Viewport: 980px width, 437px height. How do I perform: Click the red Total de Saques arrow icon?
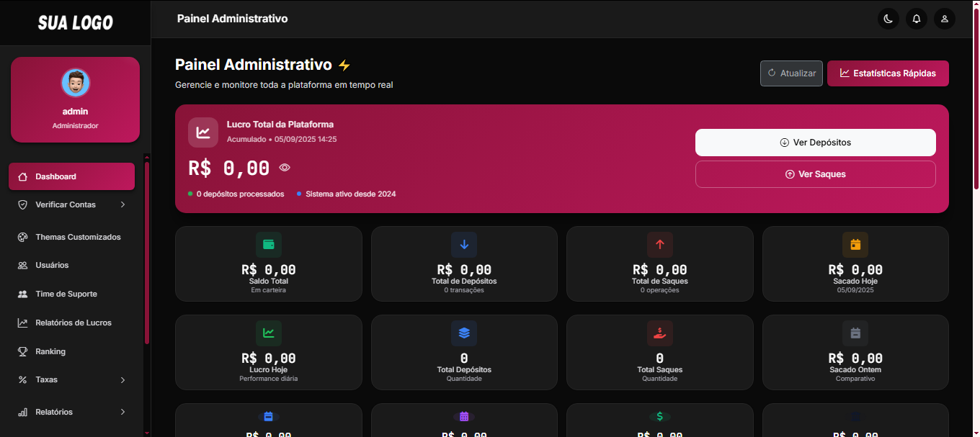pos(660,245)
